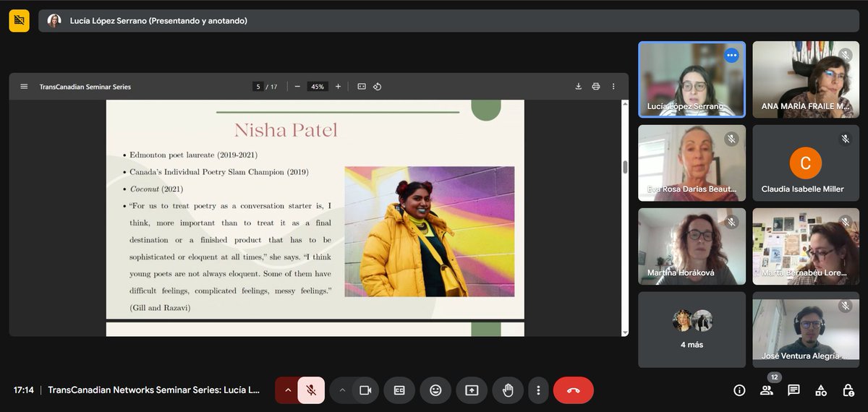Click the fit to page icon
Screen dimensions: 868x412
(x=362, y=87)
